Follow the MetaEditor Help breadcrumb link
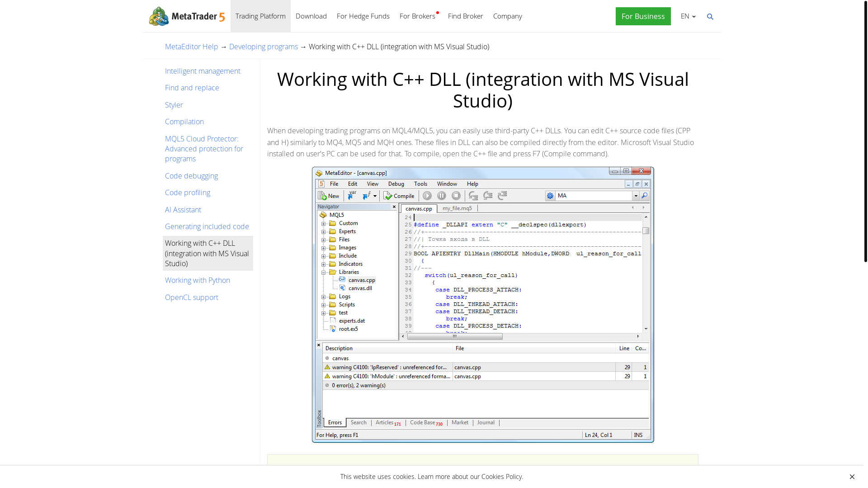Viewport: 868px width, 488px height. click(191, 47)
